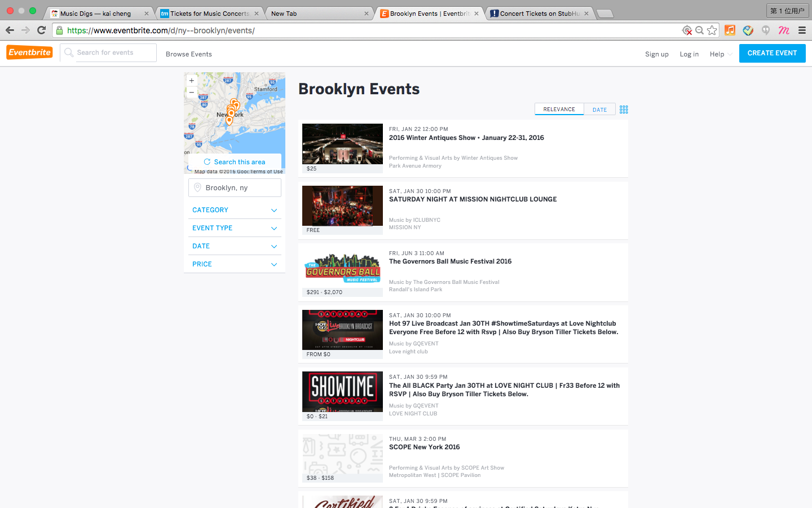This screenshot has width=812, height=508.
Task: Click an orange marker on the map
Action: point(229,120)
